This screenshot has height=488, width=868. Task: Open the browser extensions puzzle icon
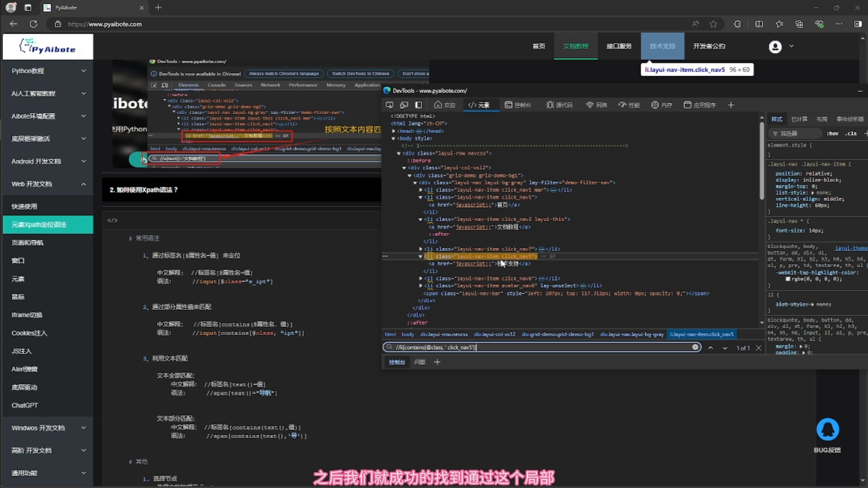737,24
